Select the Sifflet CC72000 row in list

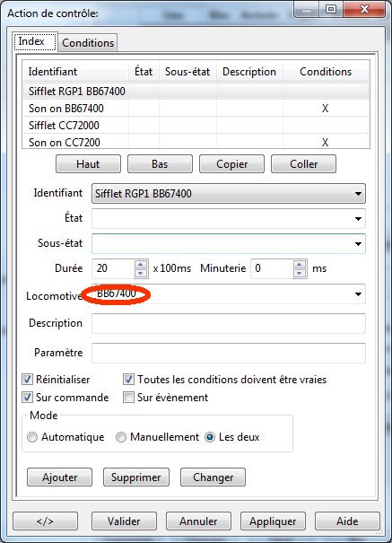[196, 126]
